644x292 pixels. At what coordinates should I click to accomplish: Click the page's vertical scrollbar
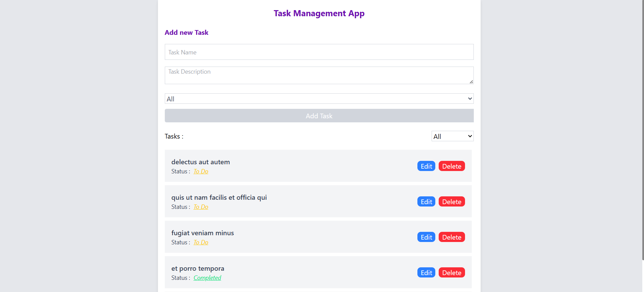click(643, 130)
